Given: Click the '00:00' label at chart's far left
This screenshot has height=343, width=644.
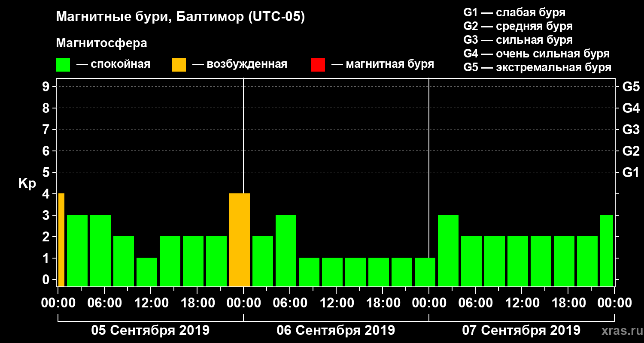Looking at the screenshot, I should (x=58, y=303).
